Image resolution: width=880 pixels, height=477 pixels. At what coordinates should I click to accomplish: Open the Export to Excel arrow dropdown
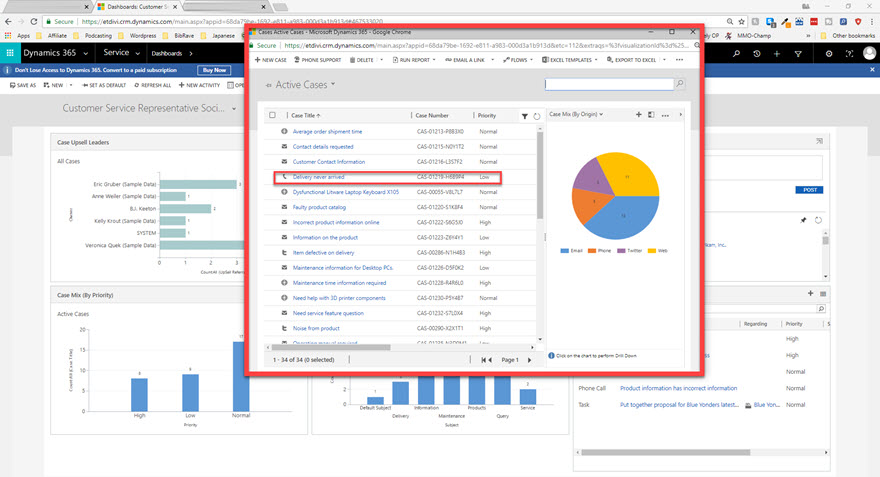tap(664, 60)
